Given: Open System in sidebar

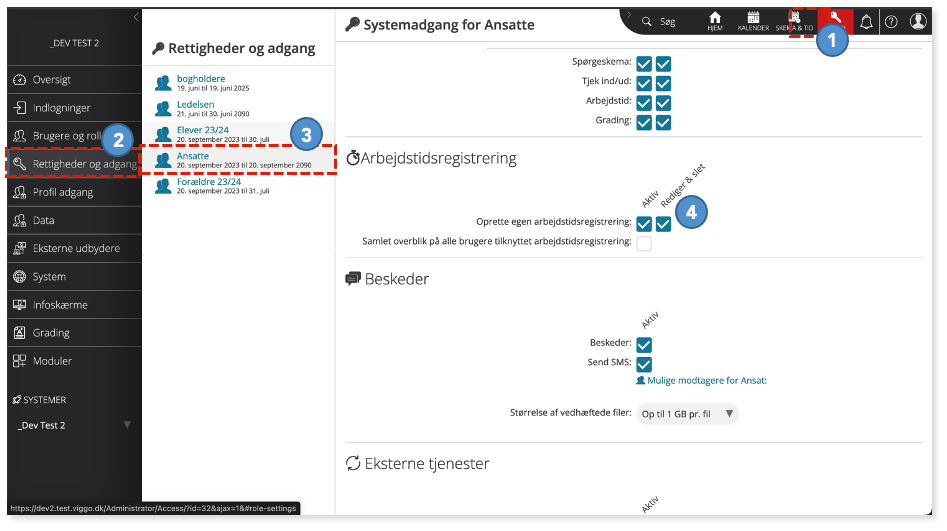Looking at the screenshot, I should [74, 277].
